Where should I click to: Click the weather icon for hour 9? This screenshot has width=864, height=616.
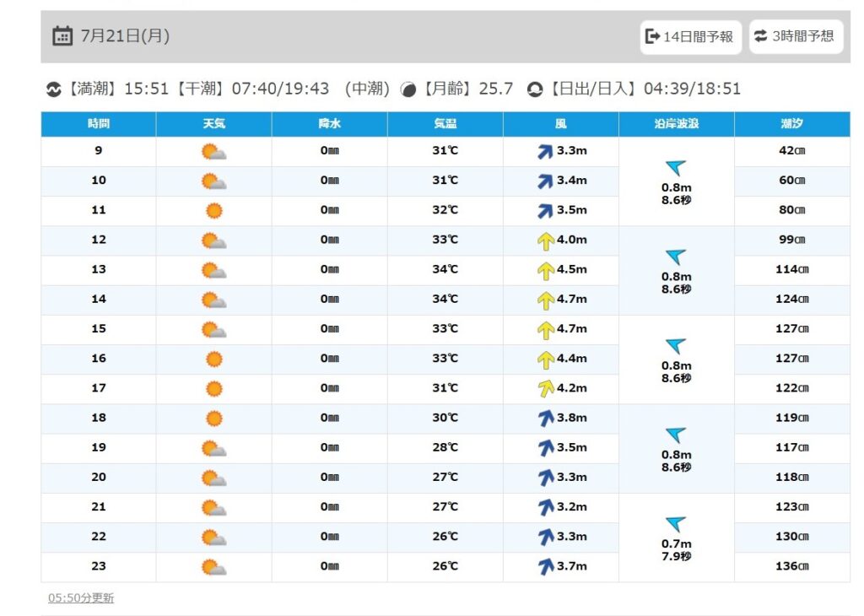[213, 152]
